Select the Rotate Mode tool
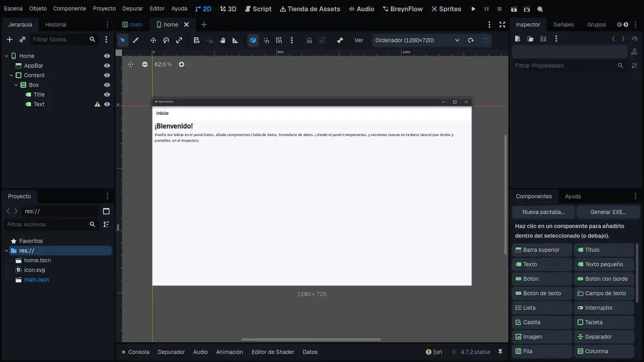Image resolution: width=644 pixels, height=362 pixels. pos(166,40)
